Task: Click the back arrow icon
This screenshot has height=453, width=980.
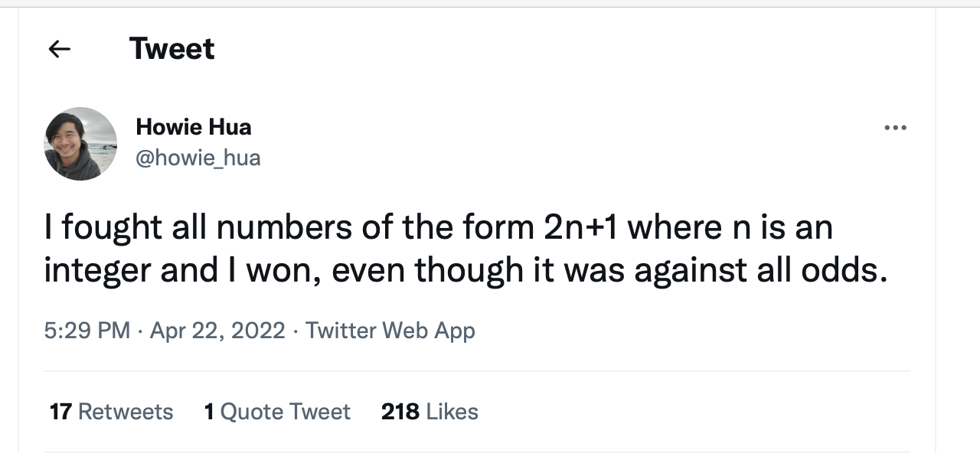Action: pyautogui.click(x=59, y=49)
